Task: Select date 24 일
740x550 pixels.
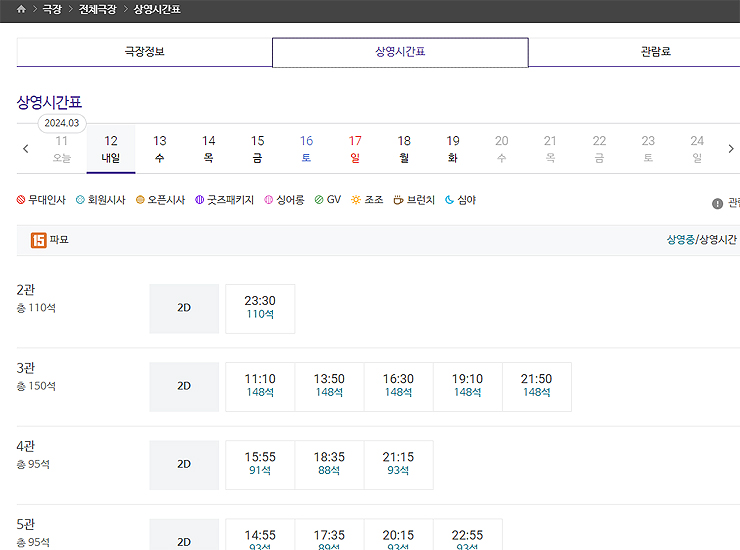Action: click(x=697, y=149)
